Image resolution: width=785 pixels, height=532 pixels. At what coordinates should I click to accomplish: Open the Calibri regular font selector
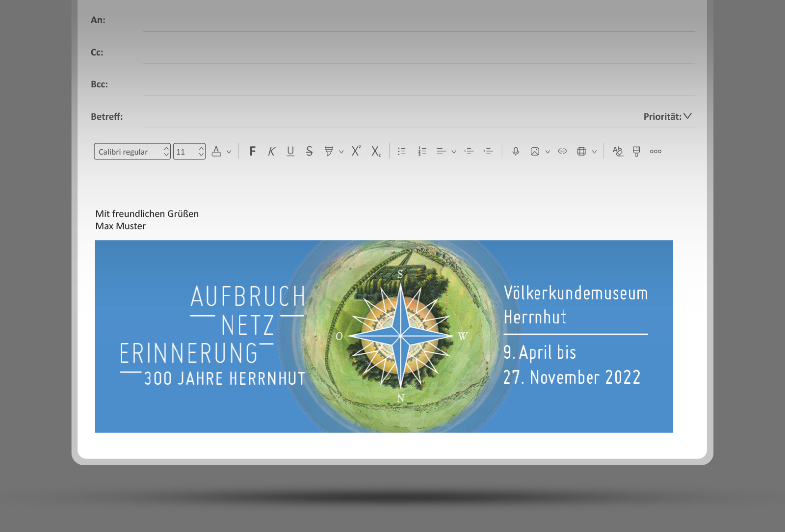[x=131, y=152]
